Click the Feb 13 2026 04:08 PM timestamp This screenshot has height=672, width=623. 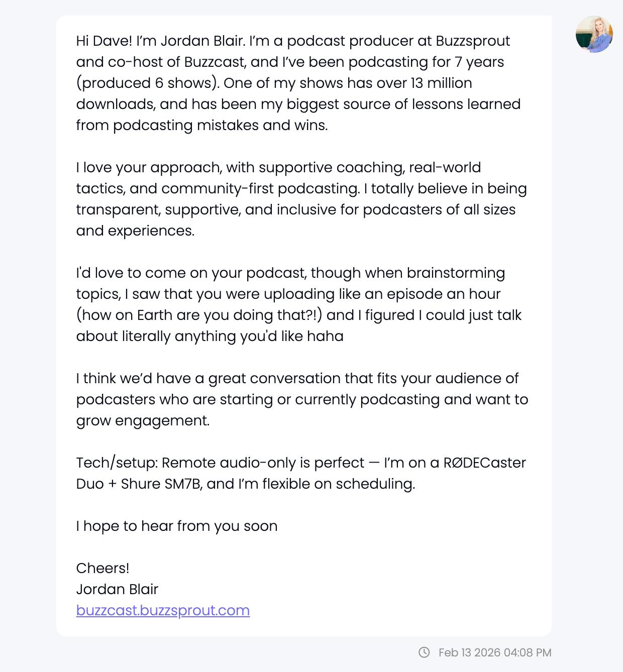[x=495, y=652]
